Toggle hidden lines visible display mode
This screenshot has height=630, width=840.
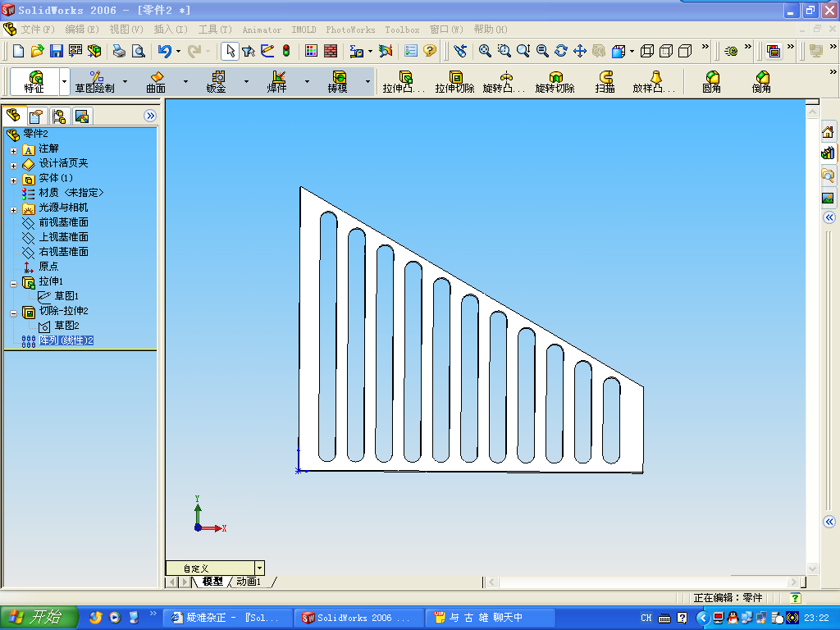tap(667, 51)
